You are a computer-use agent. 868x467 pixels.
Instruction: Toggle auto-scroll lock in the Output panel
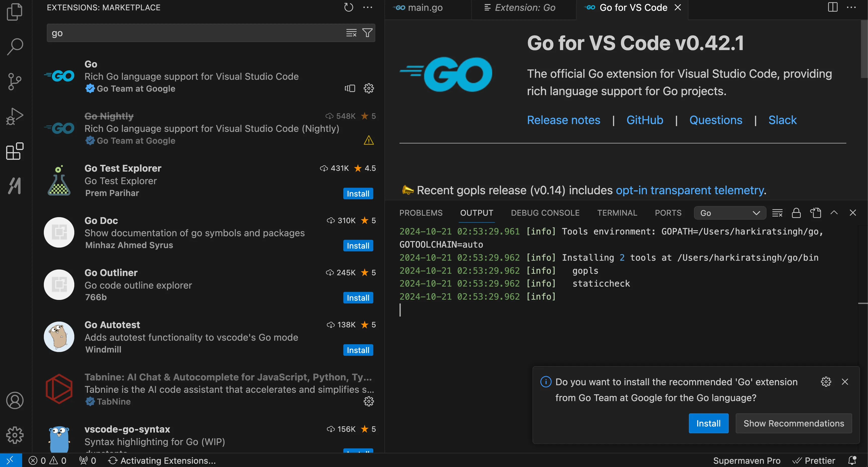[x=796, y=212]
